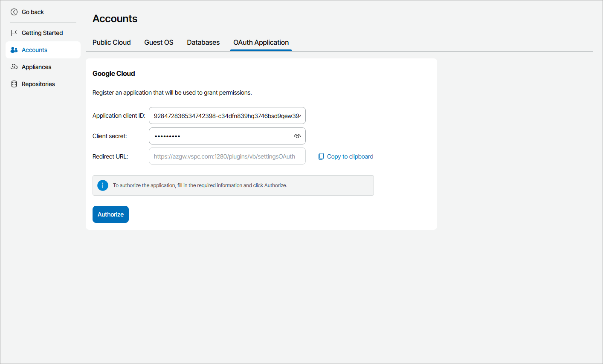Click the blue info icon in the notice

point(102,185)
